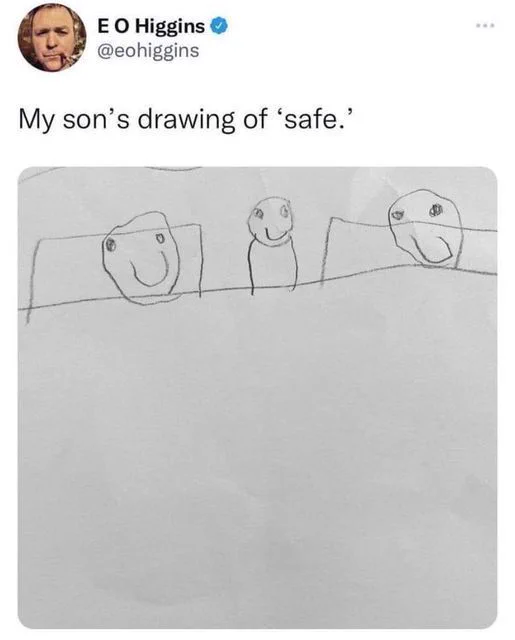This screenshot has height=640, width=515.
Task: Click the blue verified checkmark badge
Action: pos(219,27)
